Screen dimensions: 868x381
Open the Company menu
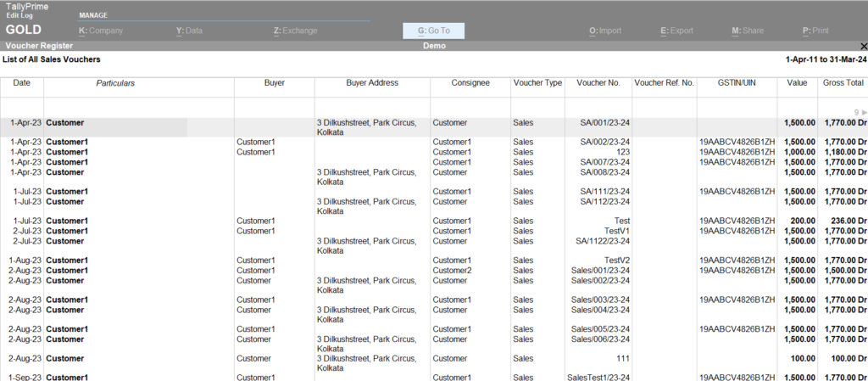pyautogui.click(x=101, y=31)
